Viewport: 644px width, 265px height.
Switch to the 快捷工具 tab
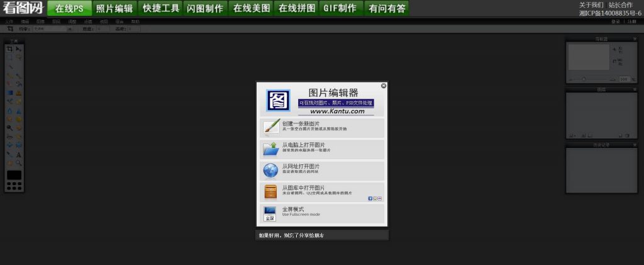pyautogui.click(x=160, y=8)
